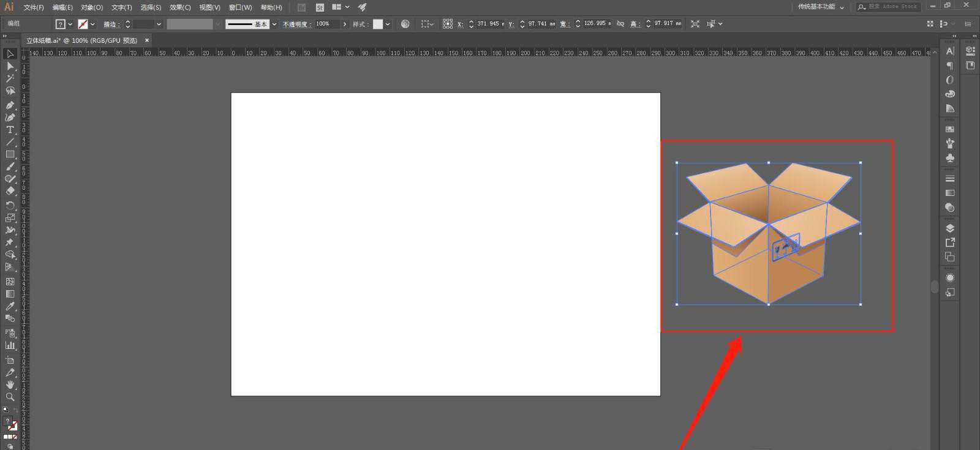Select the Zoom magnifier tool
This screenshot has height=450, width=980.
point(10,397)
